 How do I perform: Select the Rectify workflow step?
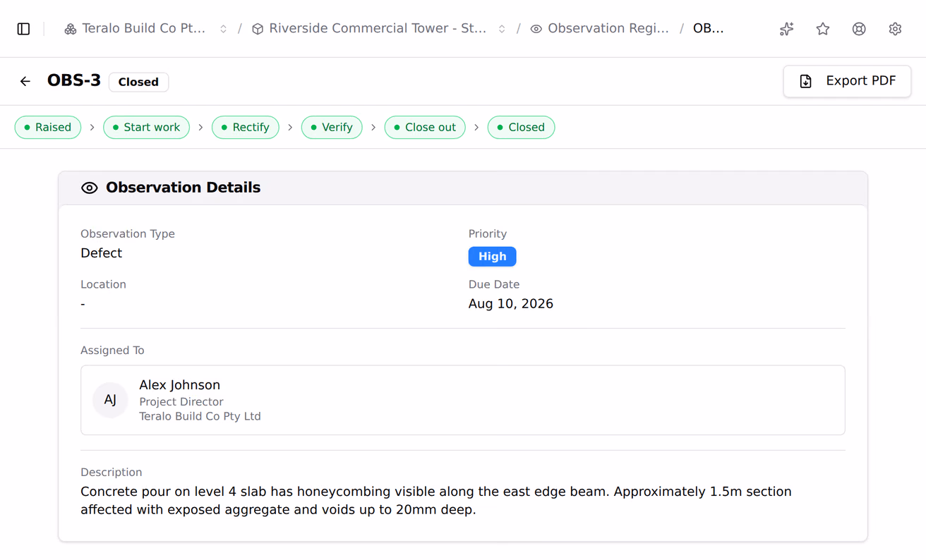pos(246,128)
